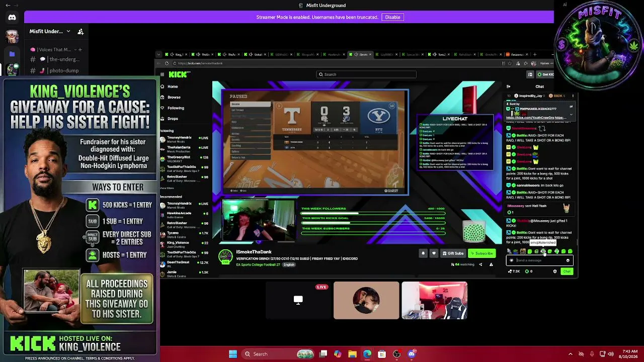The width and height of the screenshot is (644, 362).
Task: Go back in the Discord title bar
Action: point(8,5)
